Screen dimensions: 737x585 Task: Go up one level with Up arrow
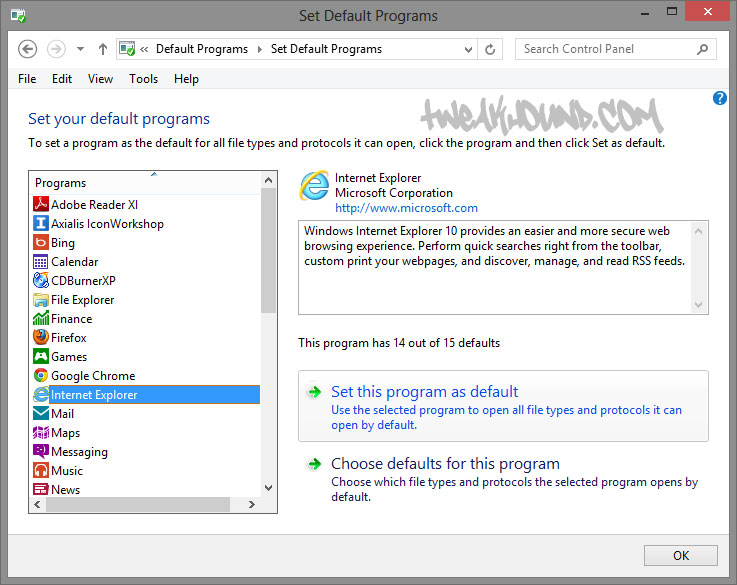point(102,49)
